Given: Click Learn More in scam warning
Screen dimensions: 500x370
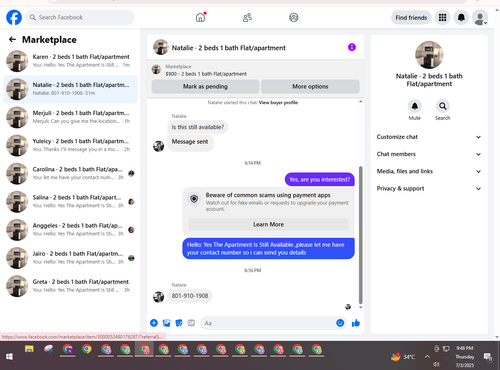Looking at the screenshot, I should (x=268, y=225).
